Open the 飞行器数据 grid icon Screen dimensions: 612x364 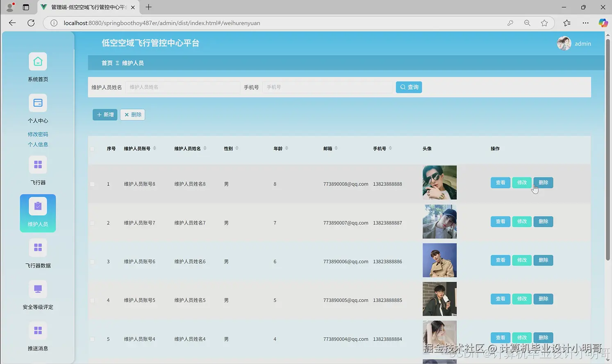point(38,248)
